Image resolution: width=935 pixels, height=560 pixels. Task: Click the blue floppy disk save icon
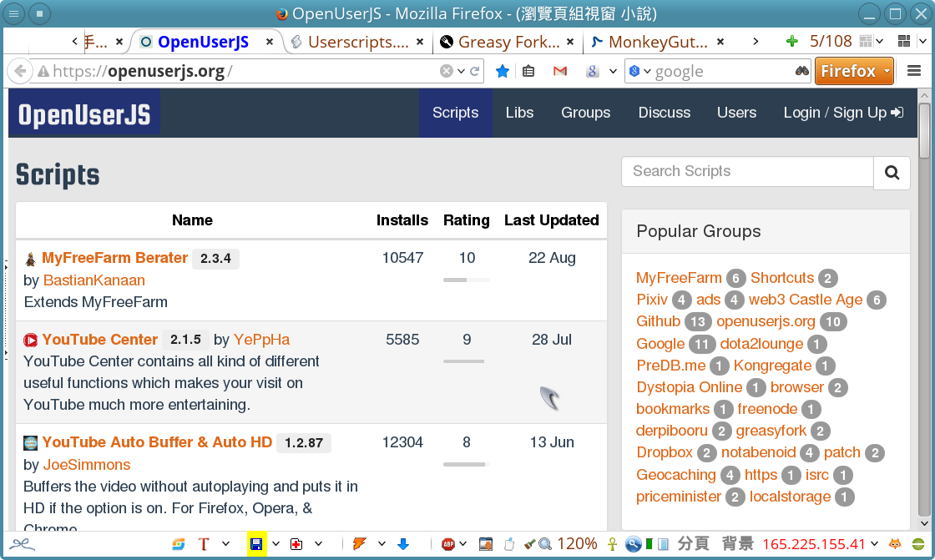[x=256, y=544]
